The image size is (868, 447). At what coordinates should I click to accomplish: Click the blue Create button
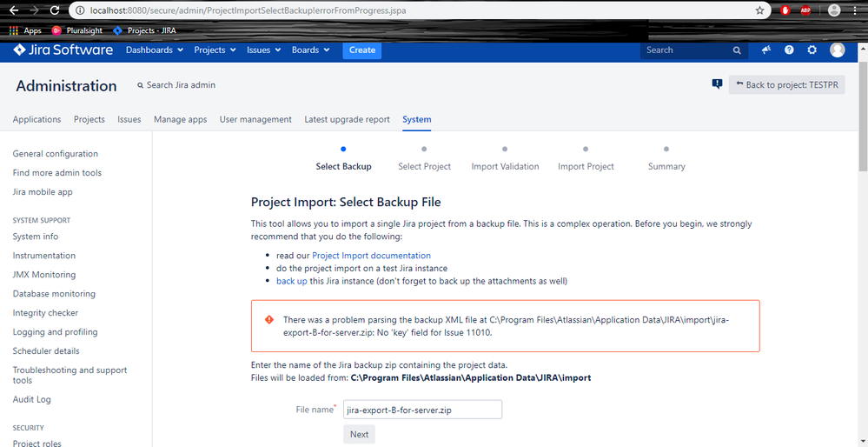pyautogui.click(x=362, y=50)
